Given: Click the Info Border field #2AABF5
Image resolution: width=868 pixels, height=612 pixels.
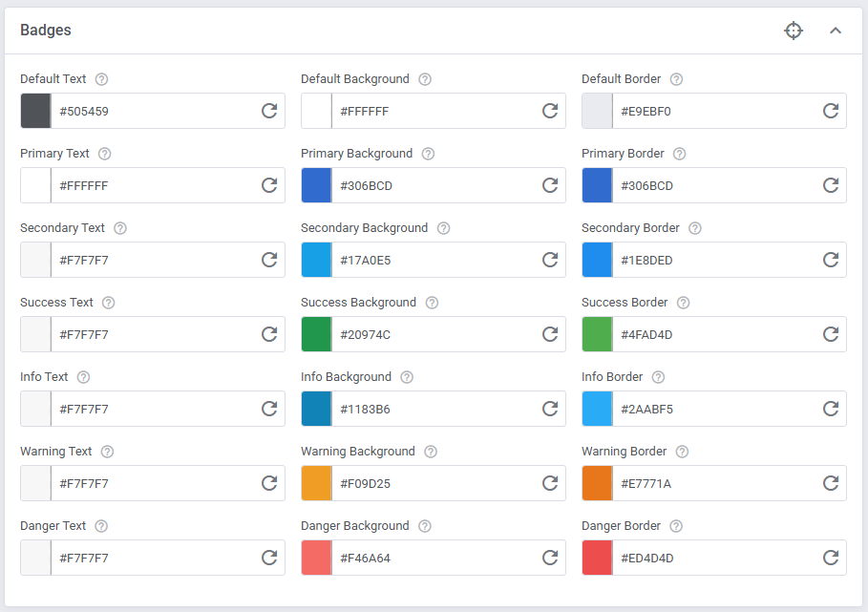Looking at the screenshot, I should [x=714, y=409].
